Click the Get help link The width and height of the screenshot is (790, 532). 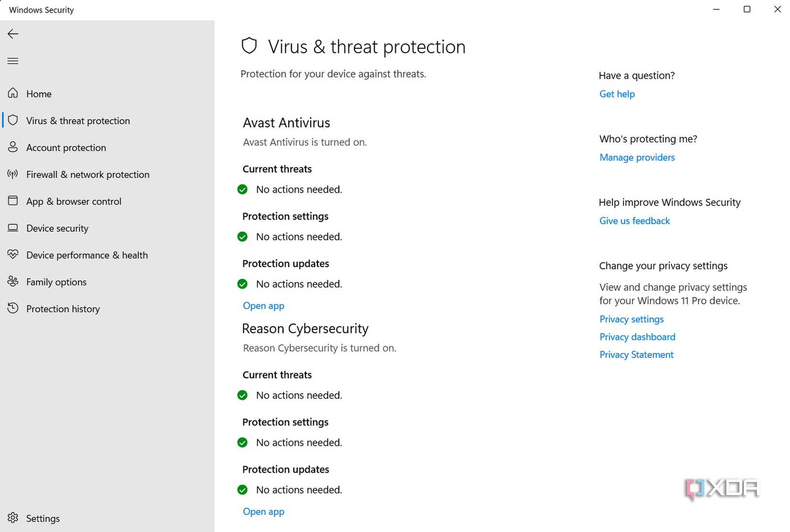(x=617, y=94)
